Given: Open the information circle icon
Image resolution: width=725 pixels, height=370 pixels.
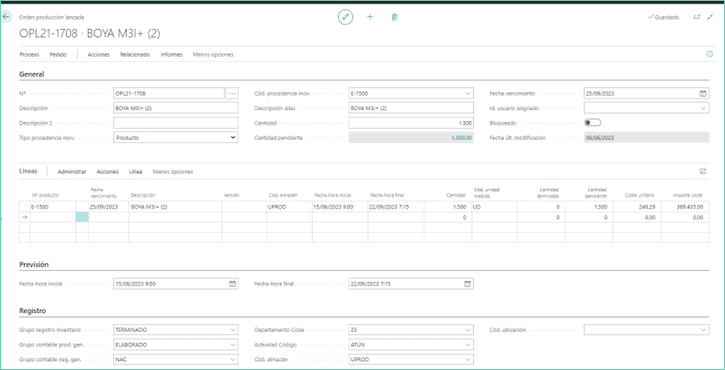Looking at the screenshot, I should click(x=710, y=55).
